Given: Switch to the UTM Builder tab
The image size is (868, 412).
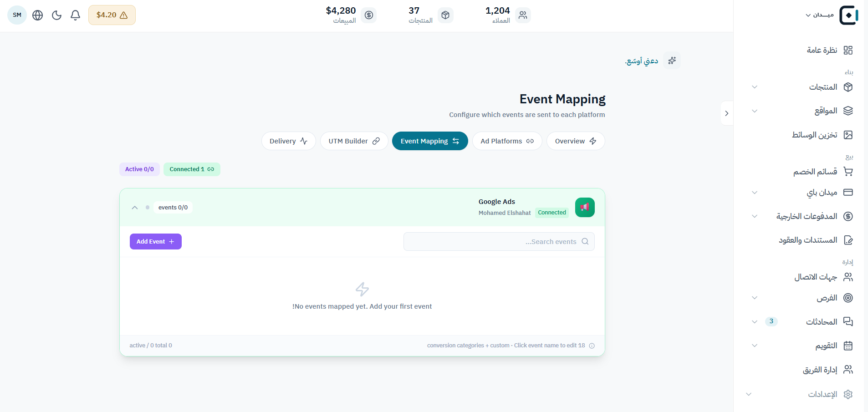Looking at the screenshot, I should 354,141.
